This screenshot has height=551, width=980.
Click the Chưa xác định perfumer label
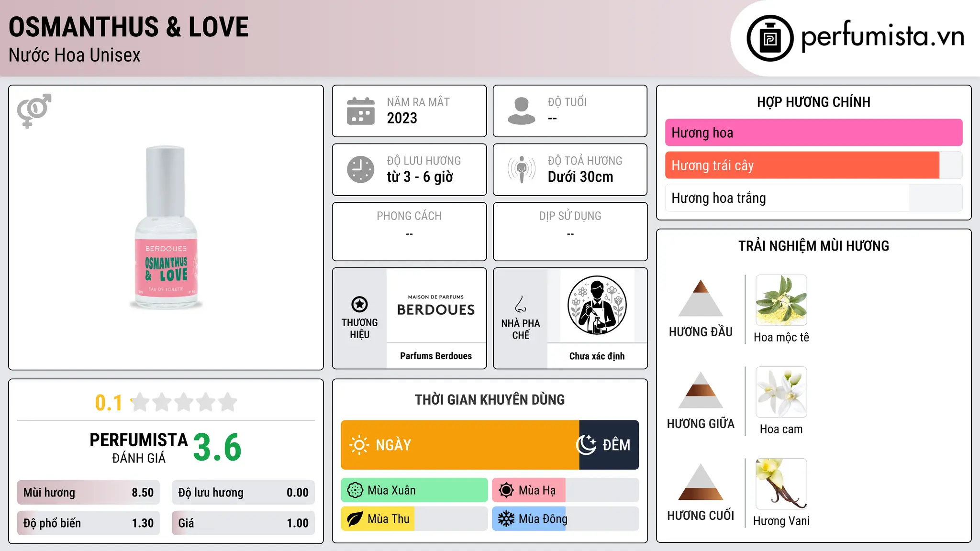(x=597, y=356)
